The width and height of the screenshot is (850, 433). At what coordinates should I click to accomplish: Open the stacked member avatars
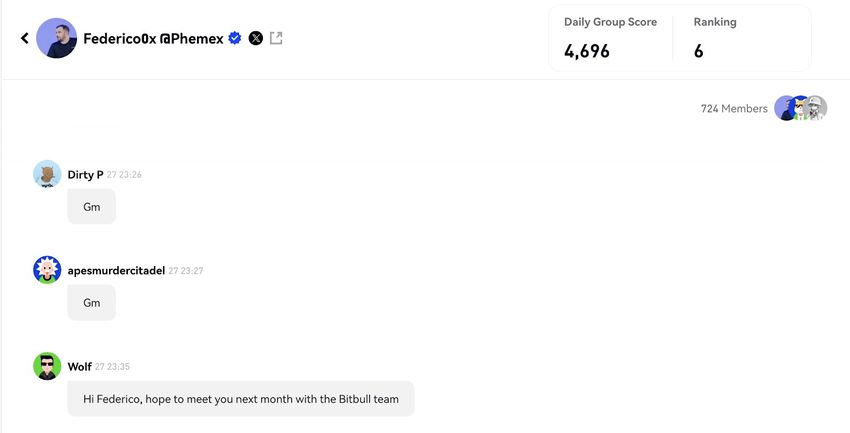click(x=801, y=108)
